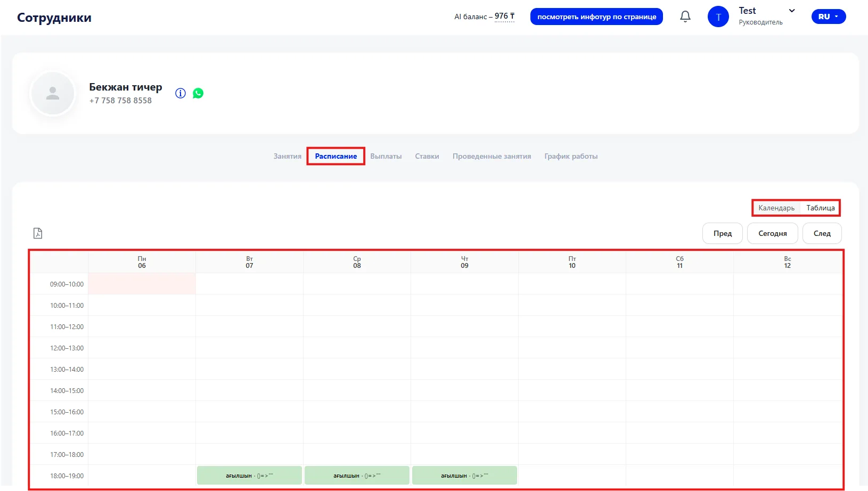Click the 18:00–19:00 time row label
Viewport: 868px width, 491px height.
point(67,476)
